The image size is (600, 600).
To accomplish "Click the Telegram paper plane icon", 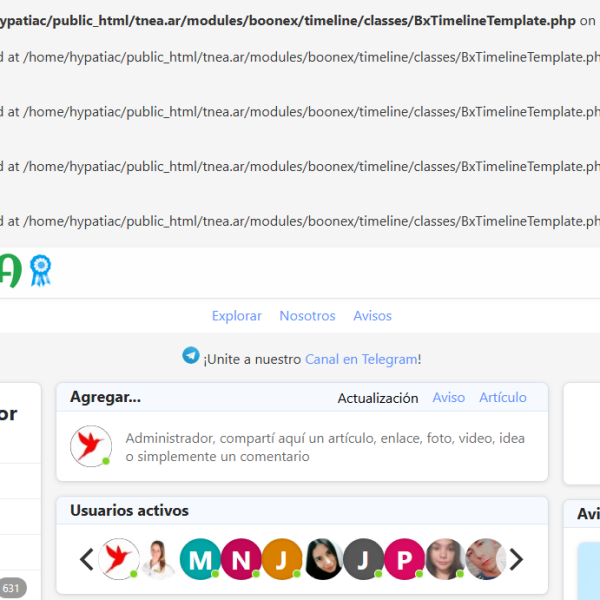I will 191,356.
